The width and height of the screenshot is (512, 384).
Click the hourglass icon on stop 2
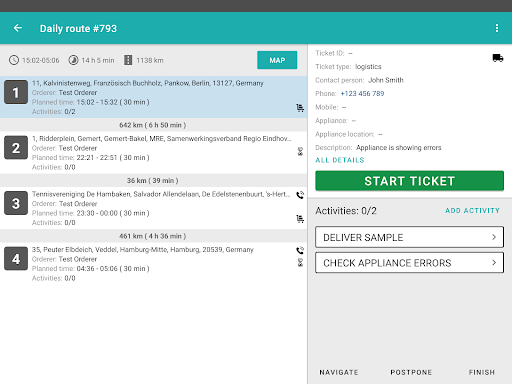(300, 152)
